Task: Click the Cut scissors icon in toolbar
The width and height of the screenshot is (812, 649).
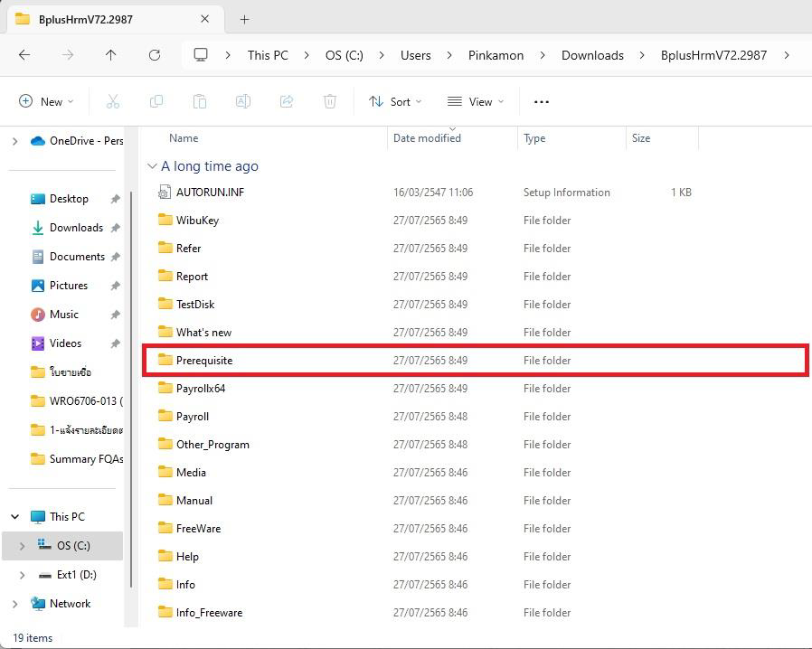Action: [x=113, y=102]
